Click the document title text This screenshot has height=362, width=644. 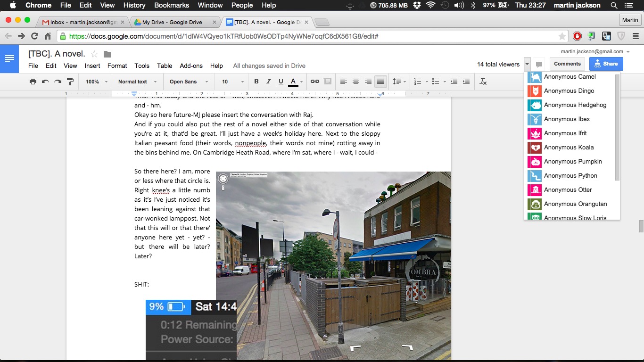pos(57,54)
